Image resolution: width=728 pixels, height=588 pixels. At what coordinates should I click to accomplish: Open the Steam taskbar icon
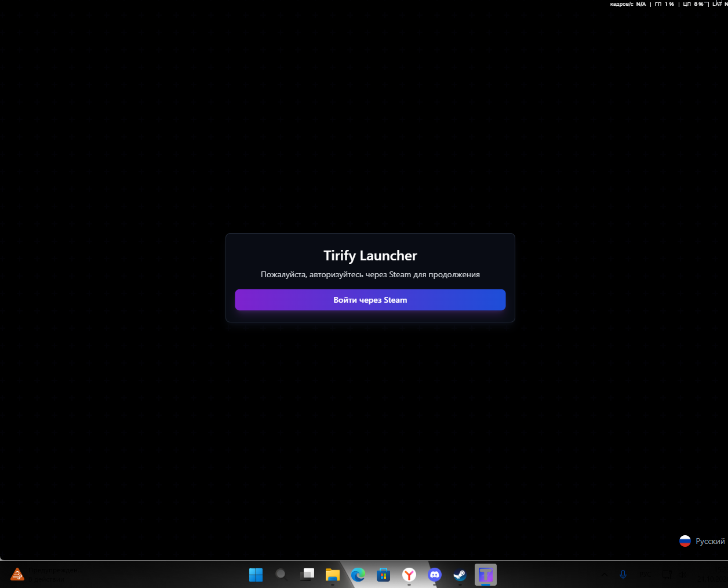click(x=460, y=575)
